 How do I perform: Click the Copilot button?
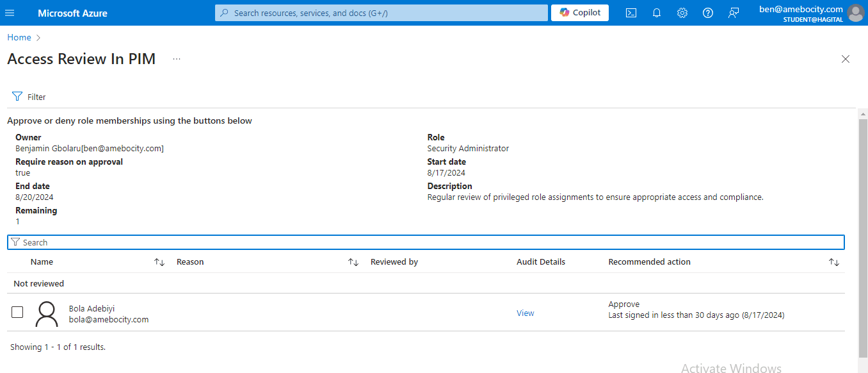pyautogui.click(x=579, y=13)
